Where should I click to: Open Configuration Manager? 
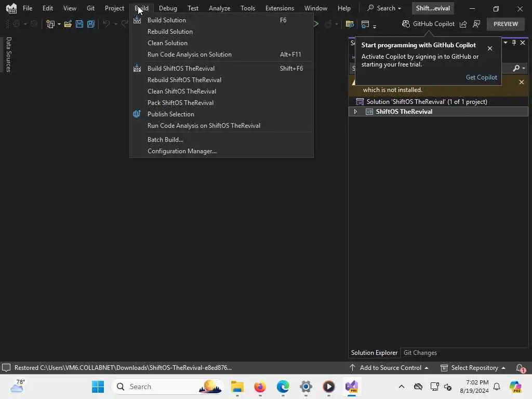coord(221,151)
